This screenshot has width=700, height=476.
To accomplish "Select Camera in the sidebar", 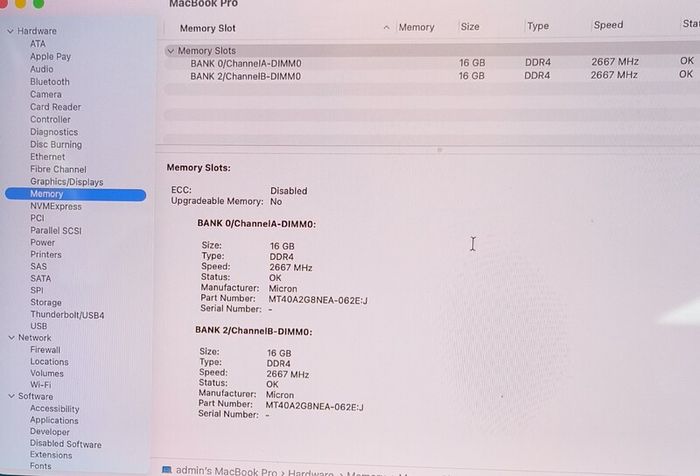I will 46,94.
